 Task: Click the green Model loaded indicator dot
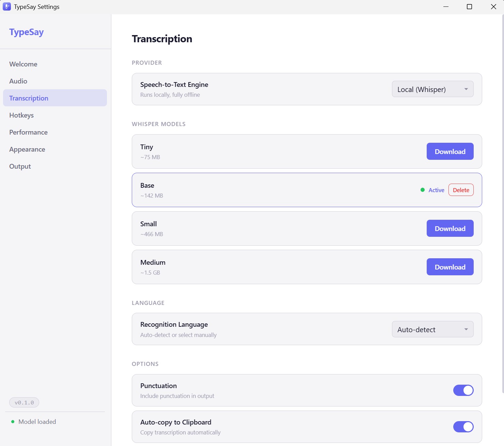click(13, 422)
